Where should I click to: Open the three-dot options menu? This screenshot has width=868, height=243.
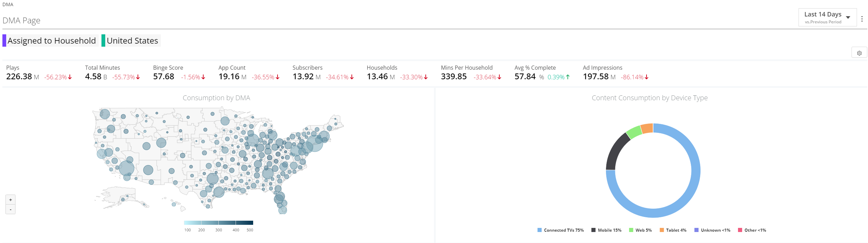862,19
